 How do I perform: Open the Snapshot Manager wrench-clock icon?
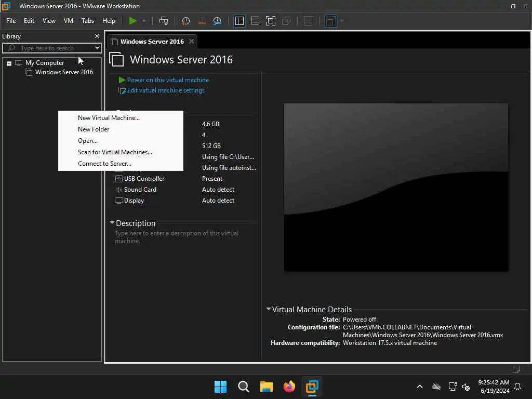point(217,21)
